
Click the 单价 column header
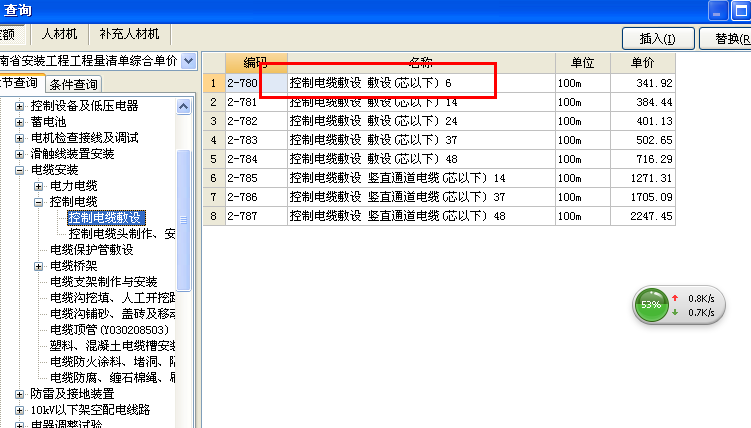click(643, 63)
